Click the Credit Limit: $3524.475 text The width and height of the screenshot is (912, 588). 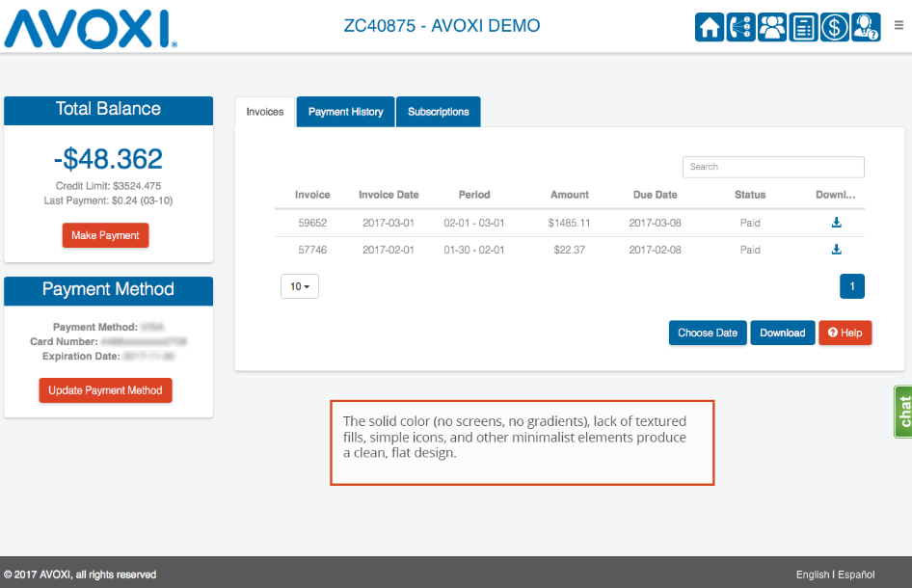tap(108, 186)
